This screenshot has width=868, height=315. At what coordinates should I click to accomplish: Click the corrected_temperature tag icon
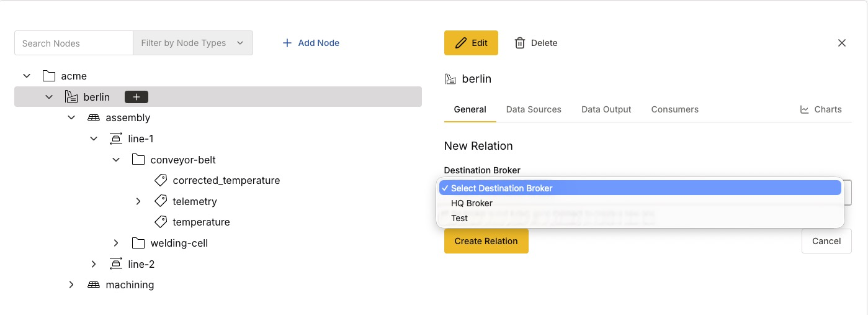[x=161, y=180]
